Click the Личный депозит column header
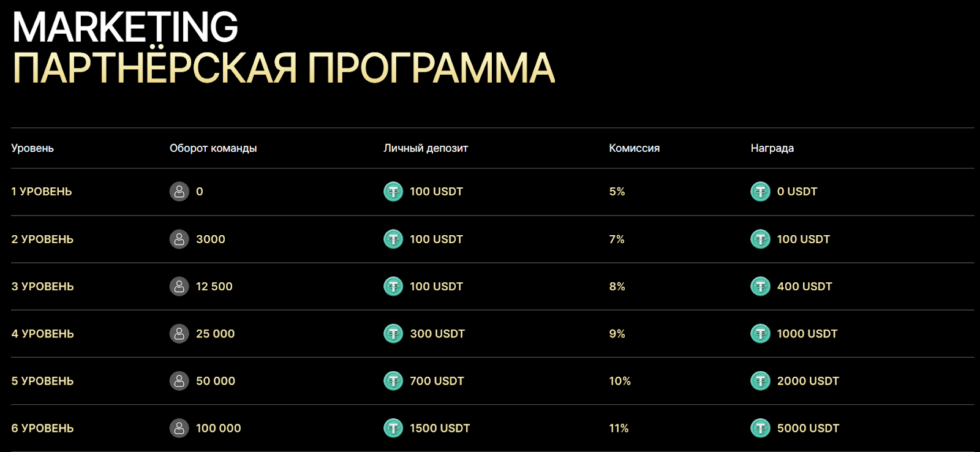This screenshot has height=452, width=980. click(426, 148)
